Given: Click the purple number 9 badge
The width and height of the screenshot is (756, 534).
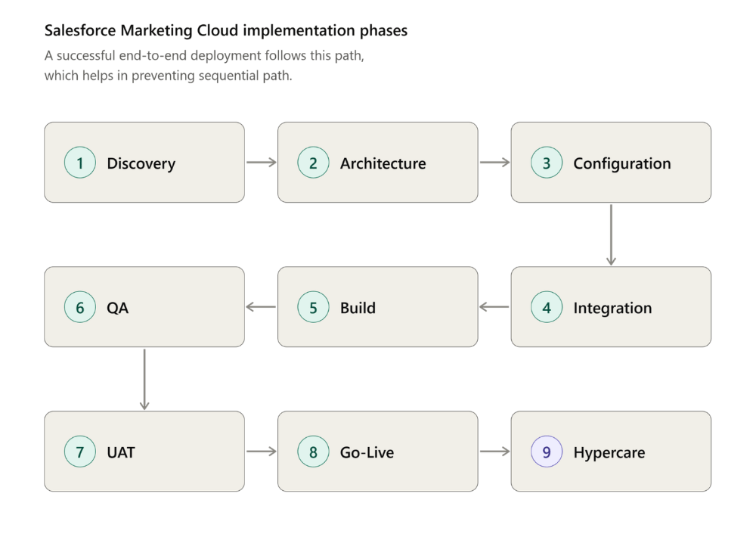Looking at the screenshot, I should tap(547, 452).
